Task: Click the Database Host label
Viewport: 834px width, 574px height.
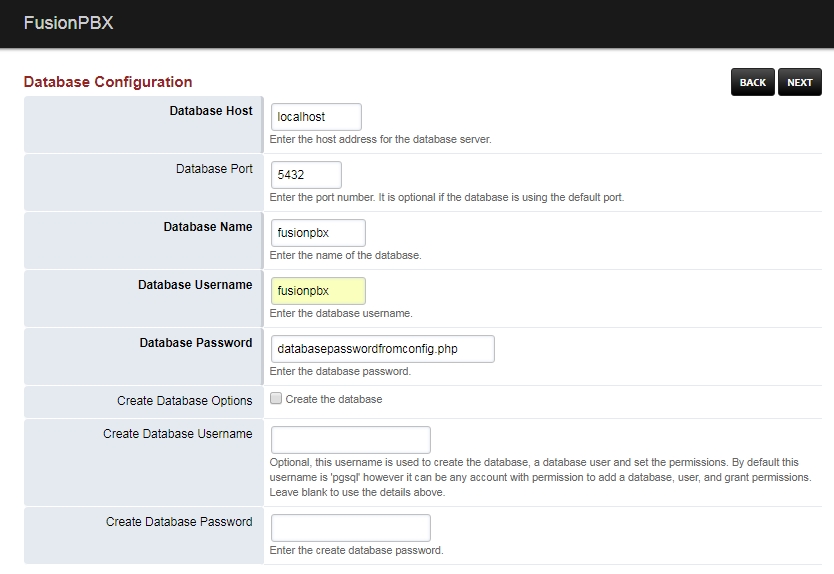Action: (211, 111)
